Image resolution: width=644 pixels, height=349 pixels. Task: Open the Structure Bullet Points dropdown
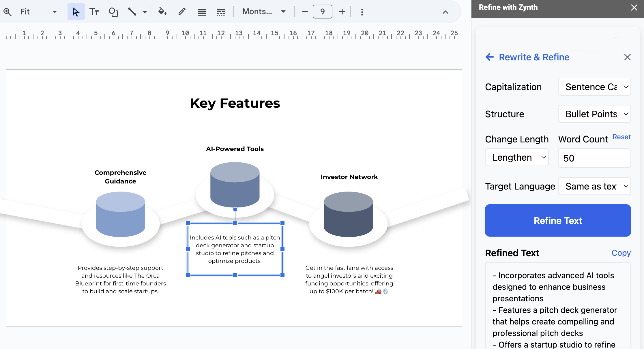594,114
